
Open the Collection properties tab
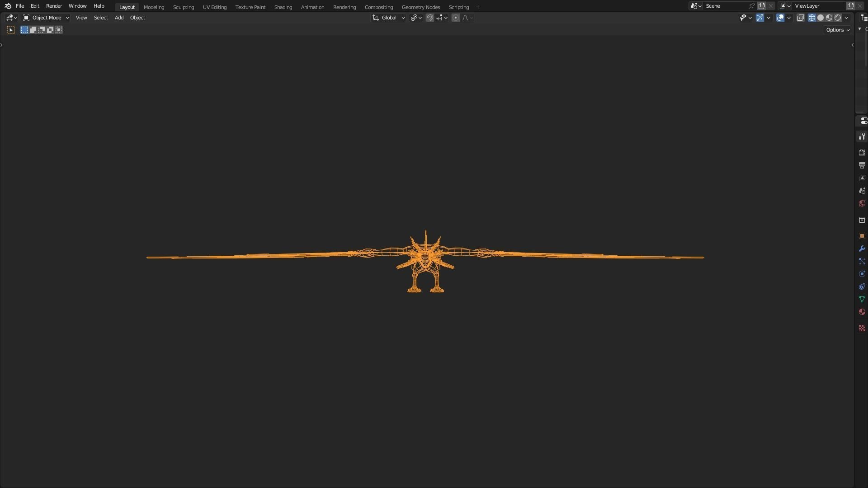coord(862,220)
